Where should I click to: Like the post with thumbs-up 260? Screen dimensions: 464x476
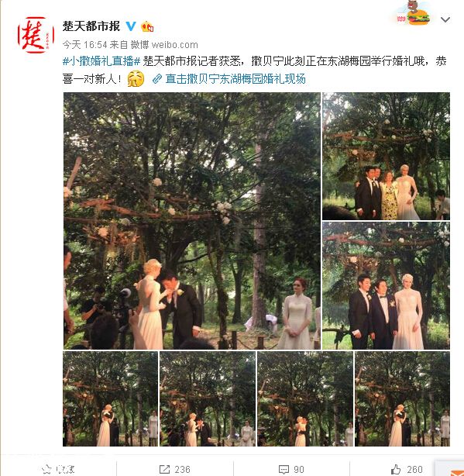407,469
